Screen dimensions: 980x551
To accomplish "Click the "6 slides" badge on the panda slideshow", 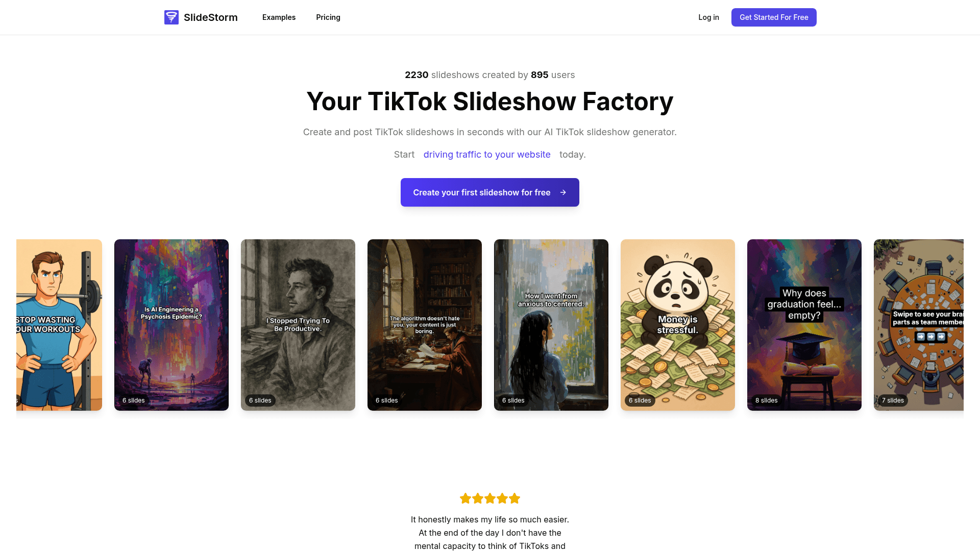I will (x=640, y=400).
